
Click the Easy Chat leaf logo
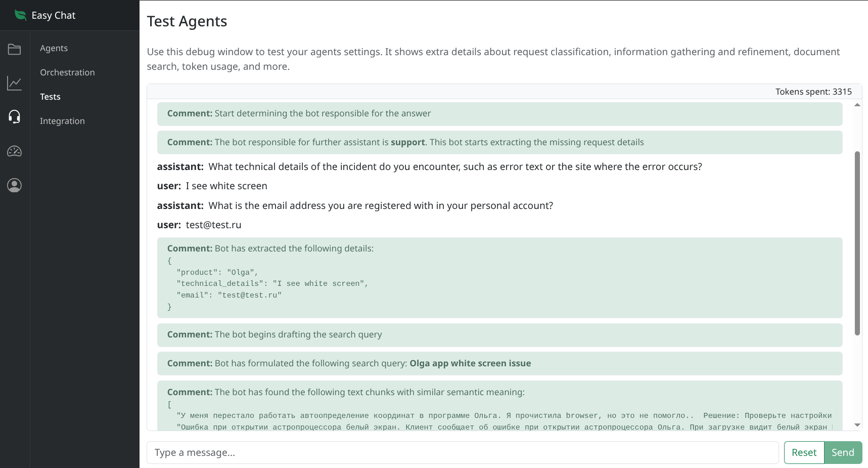click(20, 15)
